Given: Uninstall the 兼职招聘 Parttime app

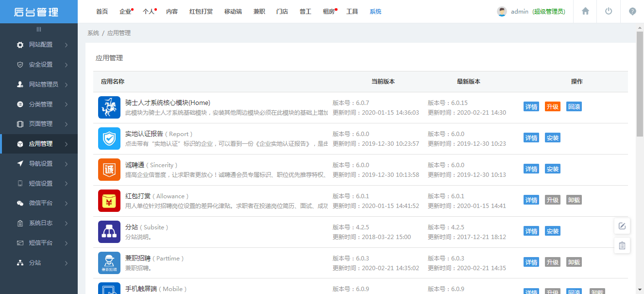Looking at the screenshot, I should [x=574, y=262].
